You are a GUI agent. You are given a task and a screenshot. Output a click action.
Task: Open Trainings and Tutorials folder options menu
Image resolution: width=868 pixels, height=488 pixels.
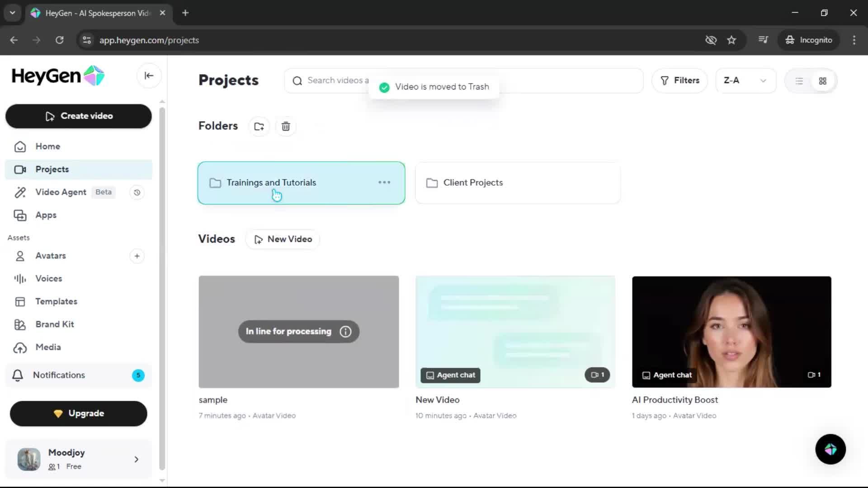coord(384,183)
